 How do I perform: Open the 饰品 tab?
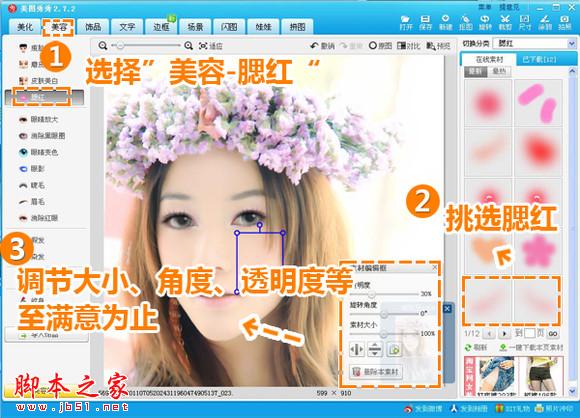coord(93,27)
